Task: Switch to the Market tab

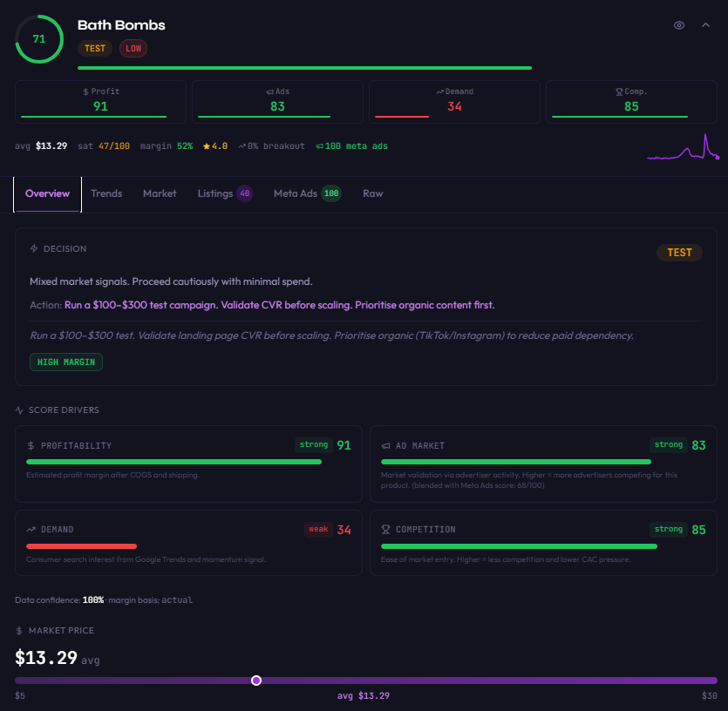Action: [160, 194]
